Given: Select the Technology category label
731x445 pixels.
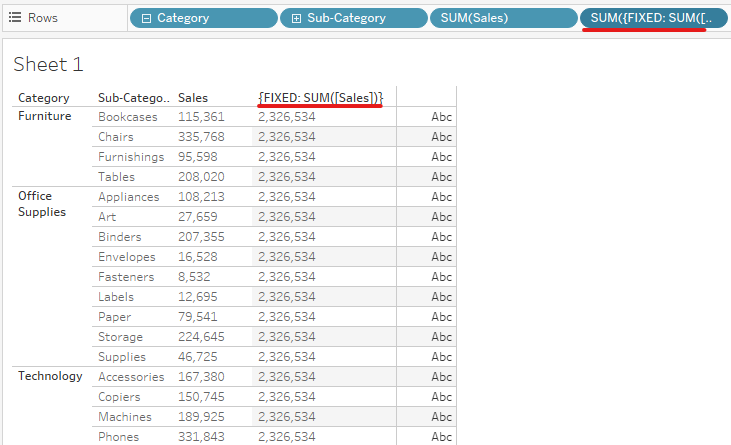Looking at the screenshot, I should point(50,376).
